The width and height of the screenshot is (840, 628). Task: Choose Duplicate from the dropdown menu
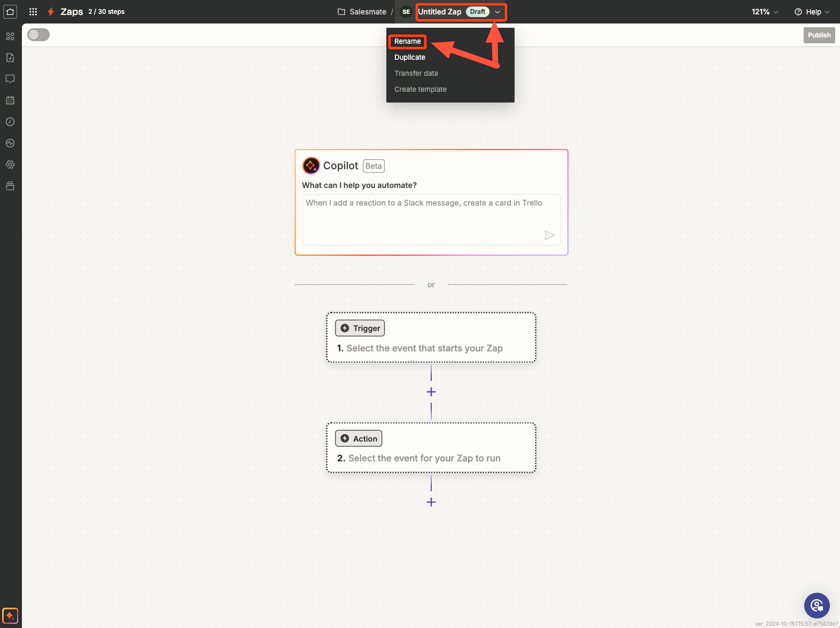pyautogui.click(x=410, y=57)
